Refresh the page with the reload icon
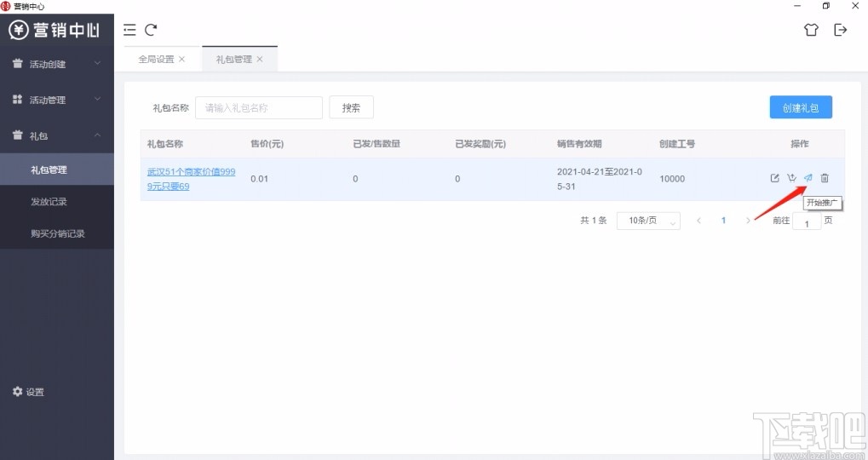Image resolution: width=868 pixels, height=460 pixels. pyautogui.click(x=151, y=30)
